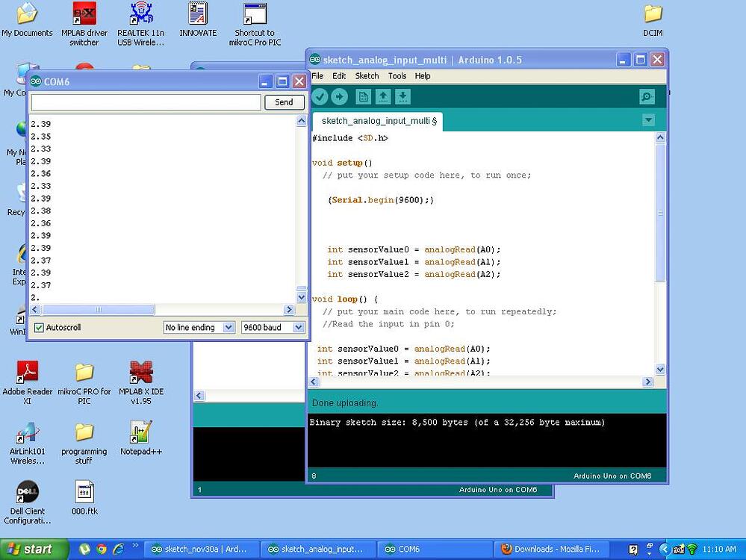The image size is (746, 560).
Task: Open the Tools menu
Action: click(x=397, y=76)
